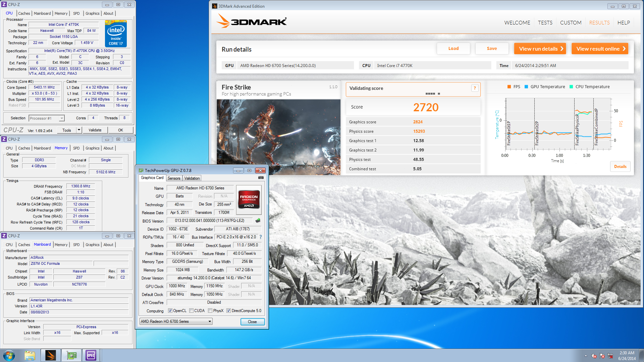
Task: Click the Close button in GPU-Z
Action: pyautogui.click(x=252, y=322)
